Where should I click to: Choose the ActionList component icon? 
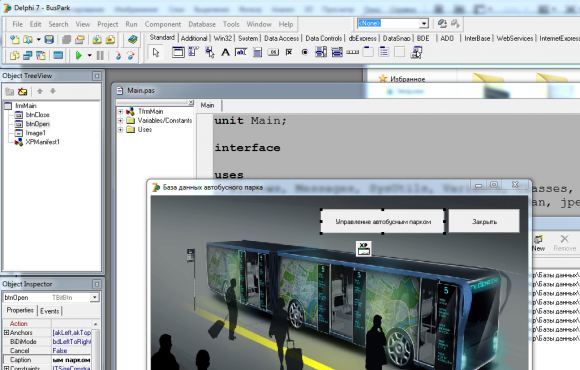click(416, 52)
